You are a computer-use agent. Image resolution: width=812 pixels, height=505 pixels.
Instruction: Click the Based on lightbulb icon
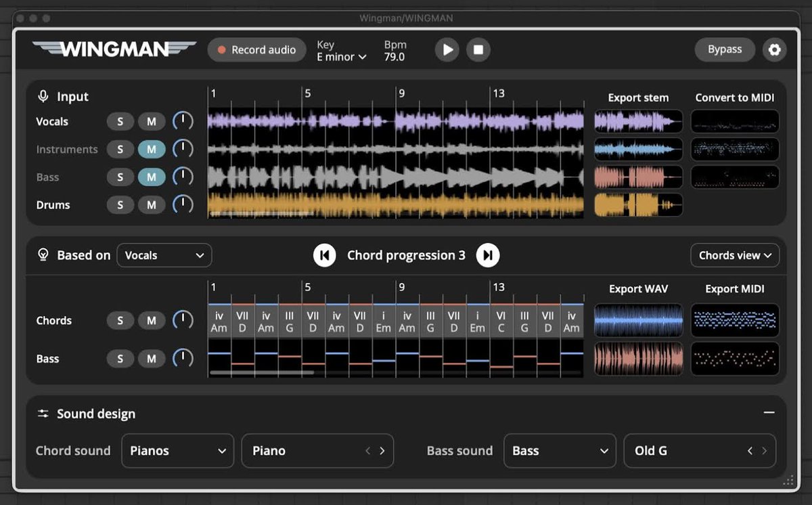point(43,255)
